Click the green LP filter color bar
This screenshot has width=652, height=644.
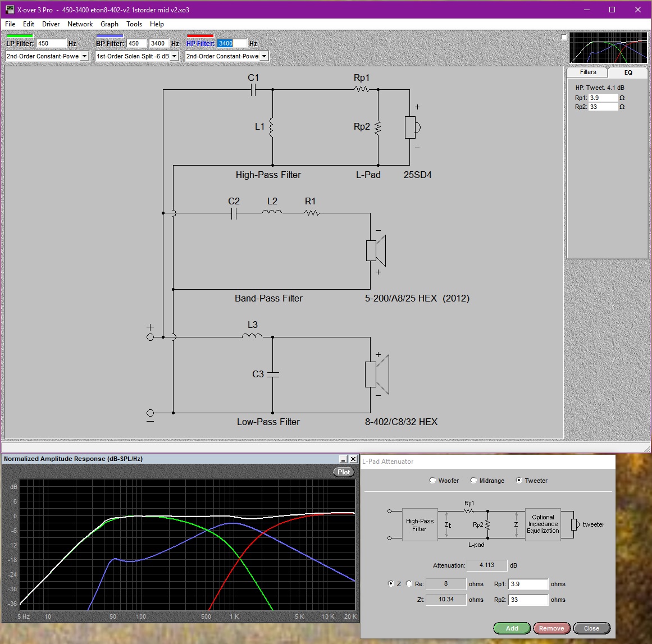pyautogui.click(x=20, y=36)
